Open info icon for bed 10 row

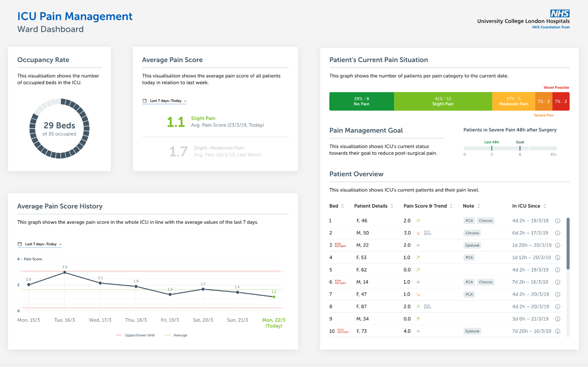(x=558, y=331)
